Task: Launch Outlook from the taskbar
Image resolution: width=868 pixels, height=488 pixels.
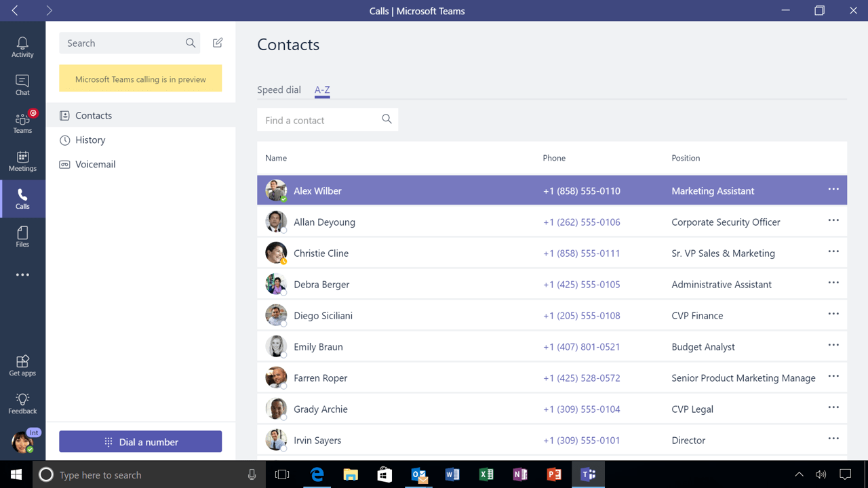Action: point(418,474)
